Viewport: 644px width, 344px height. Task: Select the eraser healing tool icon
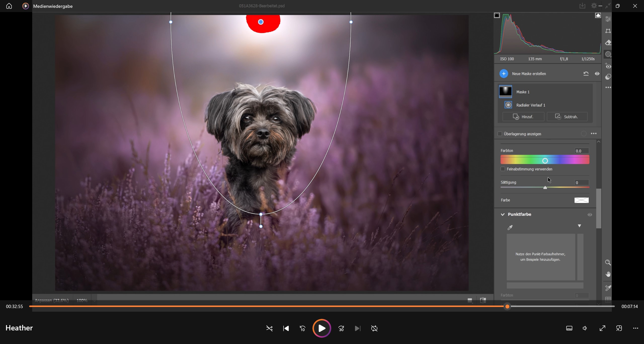608,42
